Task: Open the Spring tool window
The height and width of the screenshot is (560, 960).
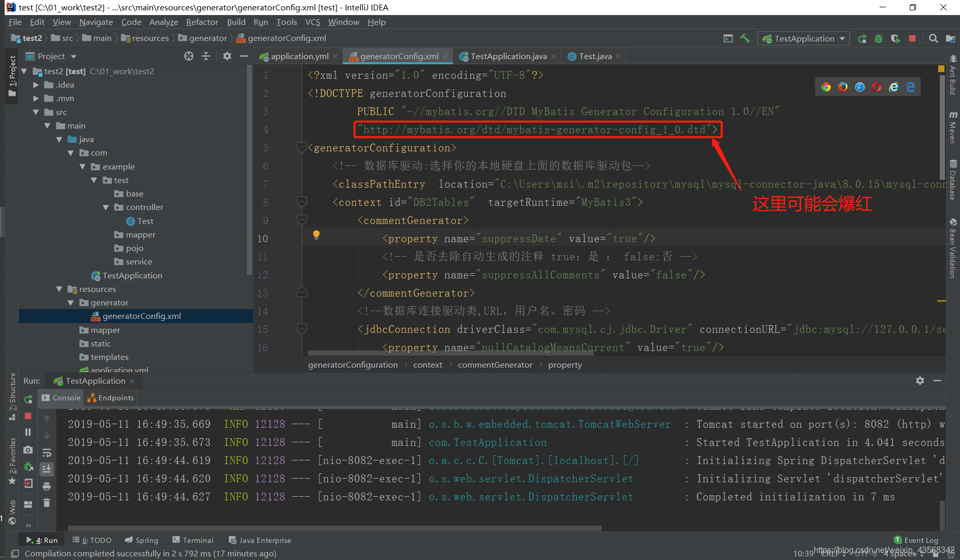Action: pos(142,540)
